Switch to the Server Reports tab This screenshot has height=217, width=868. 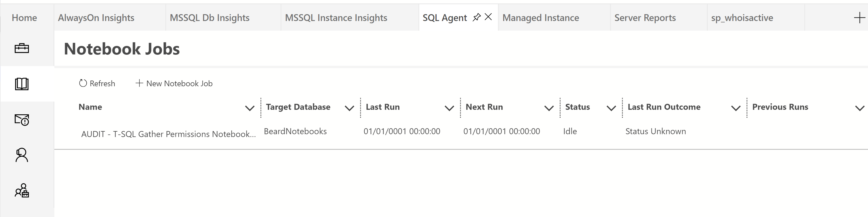pos(645,18)
